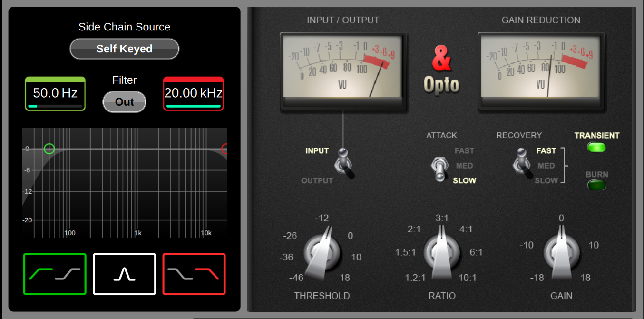Choose FAST recovery label
644x319 pixels.
pyautogui.click(x=546, y=151)
